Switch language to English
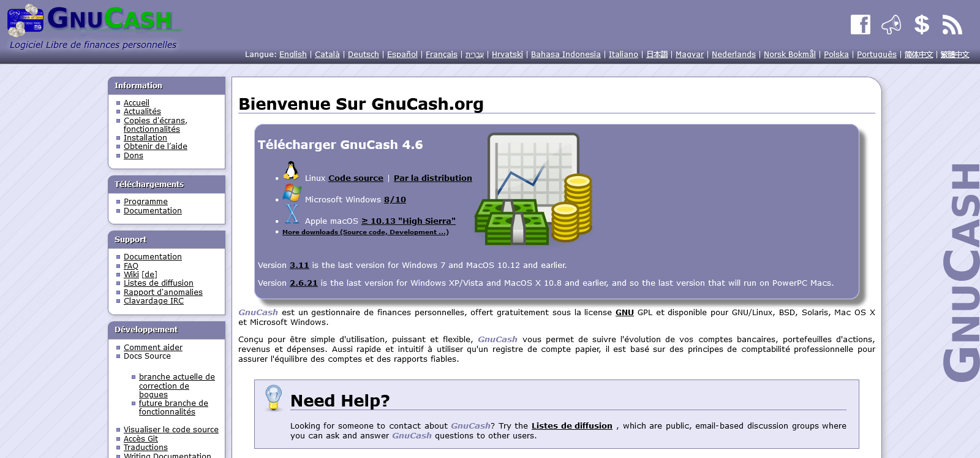980x458 pixels. (293, 55)
